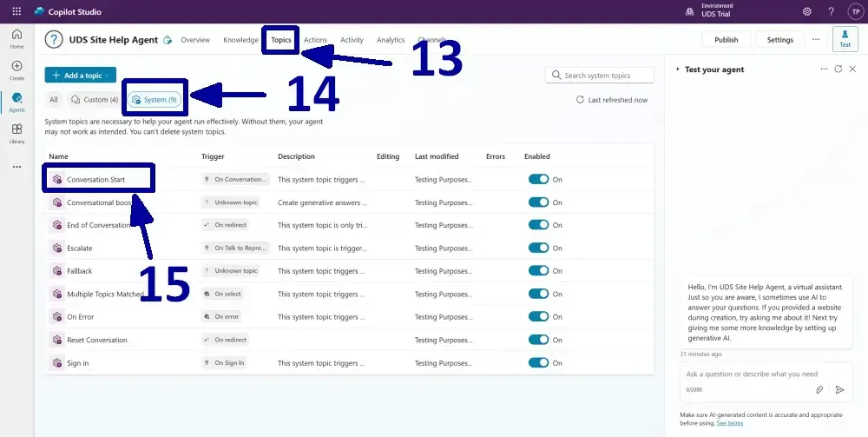The width and height of the screenshot is (868, 437).
Task: Click the Copilot Studio logo icon
Action: (39, 11)
